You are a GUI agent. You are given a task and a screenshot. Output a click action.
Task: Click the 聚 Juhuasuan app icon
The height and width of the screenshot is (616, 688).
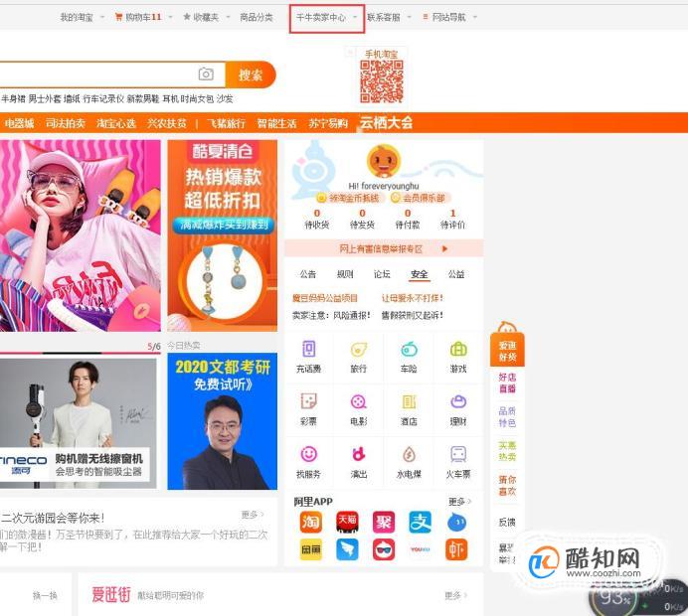tap(384, 523)
